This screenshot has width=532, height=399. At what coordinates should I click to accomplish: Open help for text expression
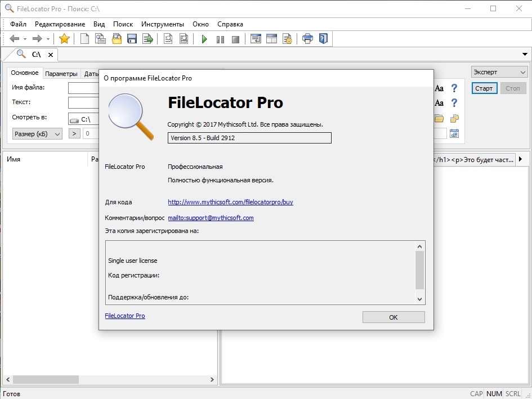(x=454, y=103)
